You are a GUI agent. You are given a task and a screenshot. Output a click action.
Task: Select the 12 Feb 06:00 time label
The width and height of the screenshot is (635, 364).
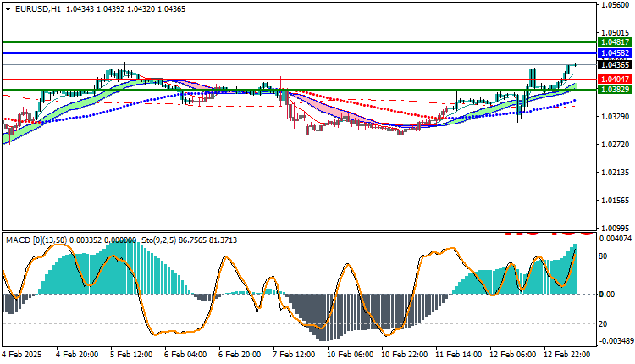pyautogui.click(x=513, y=355)
